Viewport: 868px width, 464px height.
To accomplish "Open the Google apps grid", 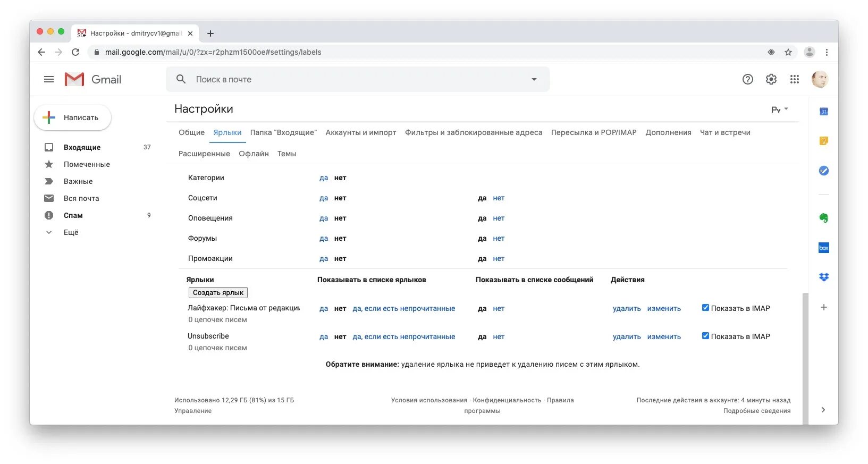I will pyautogui.click(x=795, y=79).
